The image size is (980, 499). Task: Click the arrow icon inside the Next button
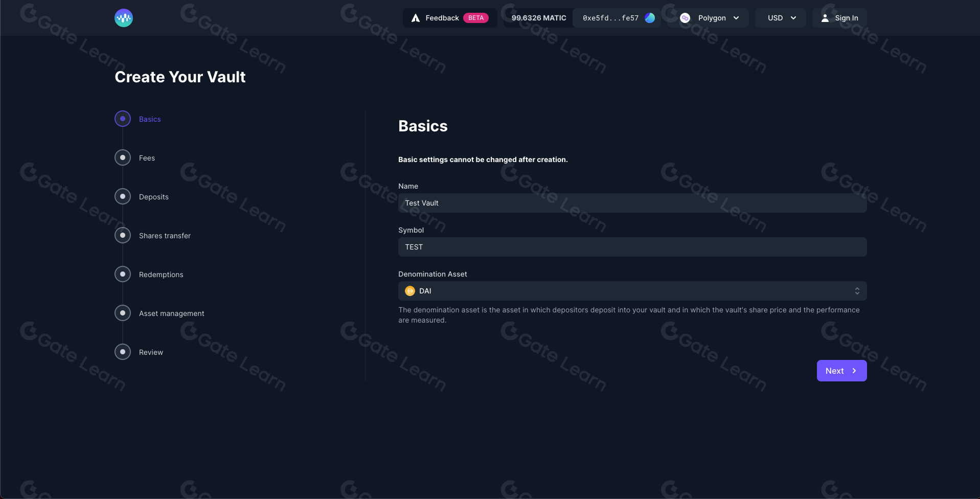pyautogui.click(x=854, y=371)
